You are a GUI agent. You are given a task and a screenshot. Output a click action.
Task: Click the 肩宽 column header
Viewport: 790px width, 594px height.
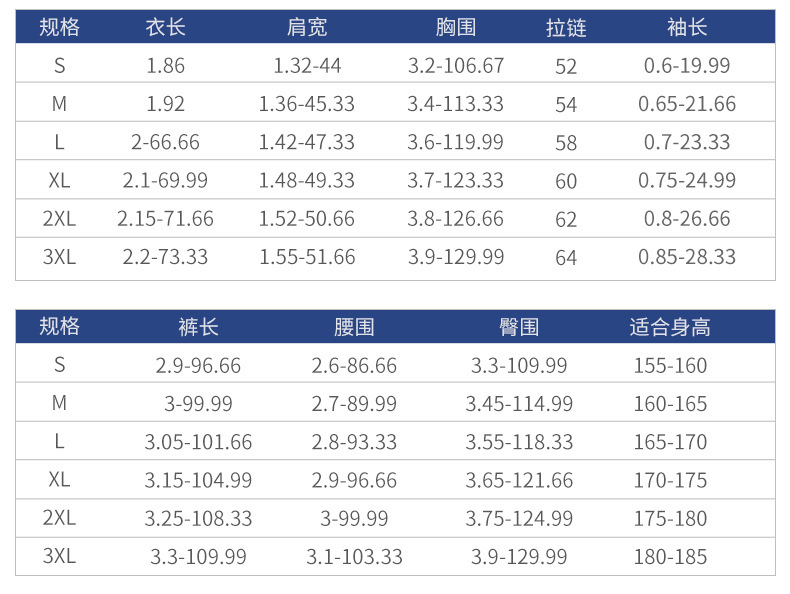pos(306,28)
